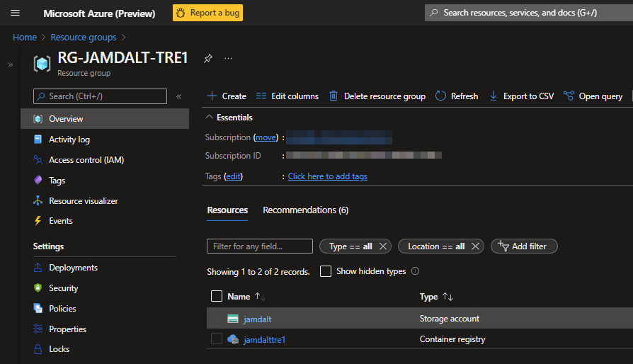This screenshot has height=364, width=633.
Task: Click the 'Click here to add tags' link
Action: pyautogui.click(x=327, y=176)
